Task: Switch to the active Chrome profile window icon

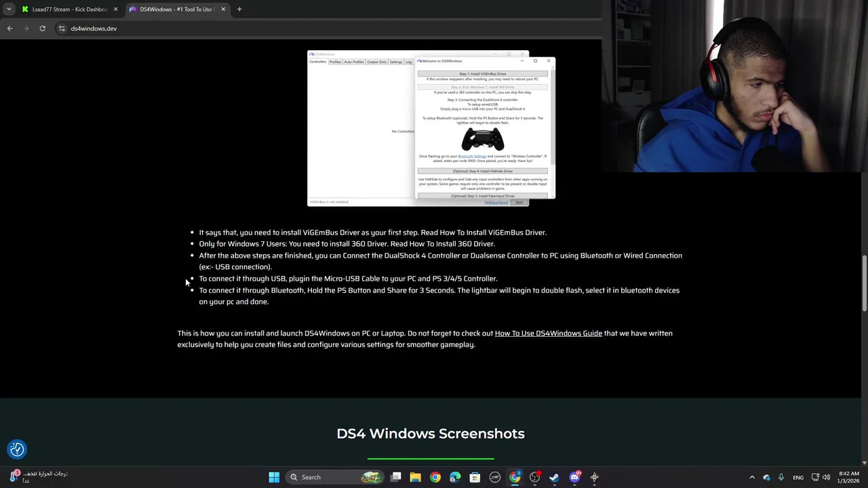Action: click(515, 477)
